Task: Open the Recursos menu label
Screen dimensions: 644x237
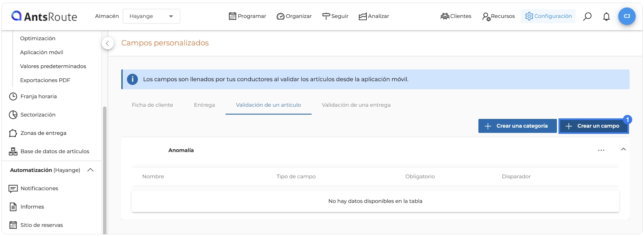Action: 503,16
